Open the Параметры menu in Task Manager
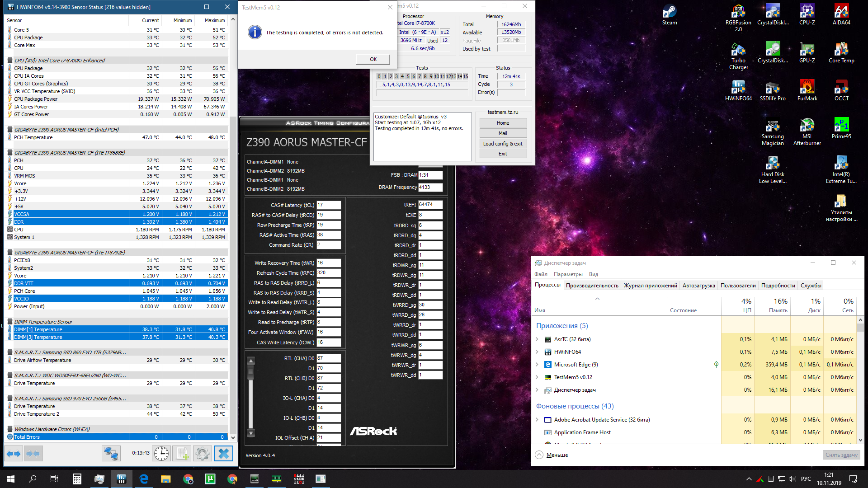Image resolution: width=868 pixels, height=488 pixels. [x=568, y=274]
